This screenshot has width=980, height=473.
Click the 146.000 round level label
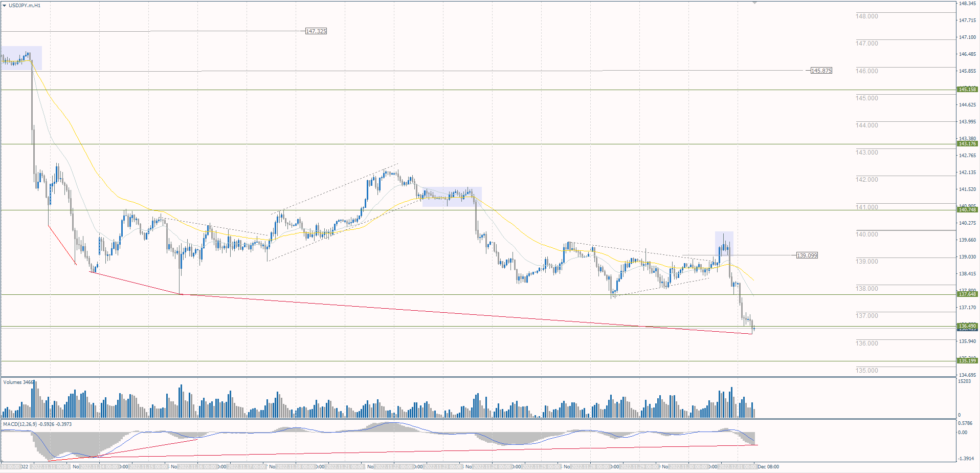866,71
